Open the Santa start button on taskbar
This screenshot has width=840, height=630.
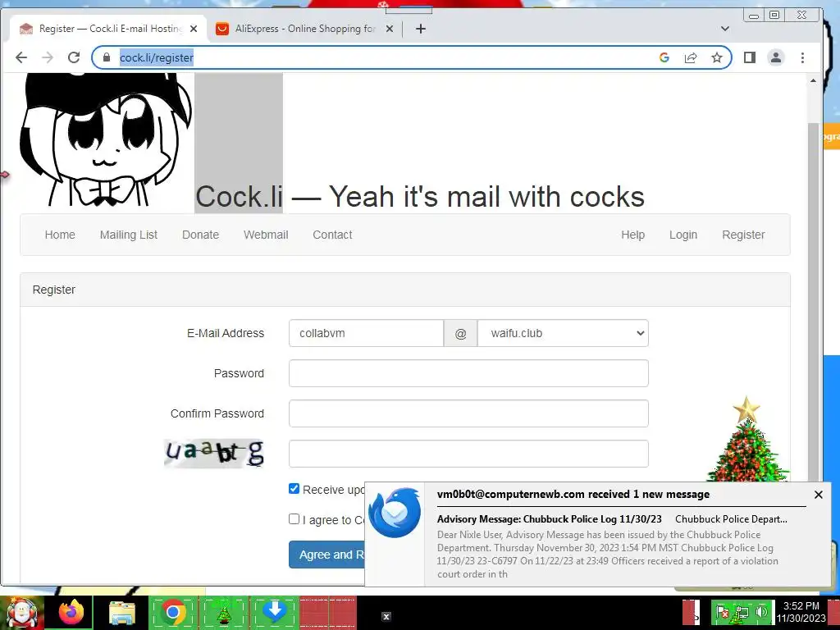pos(21,613)
